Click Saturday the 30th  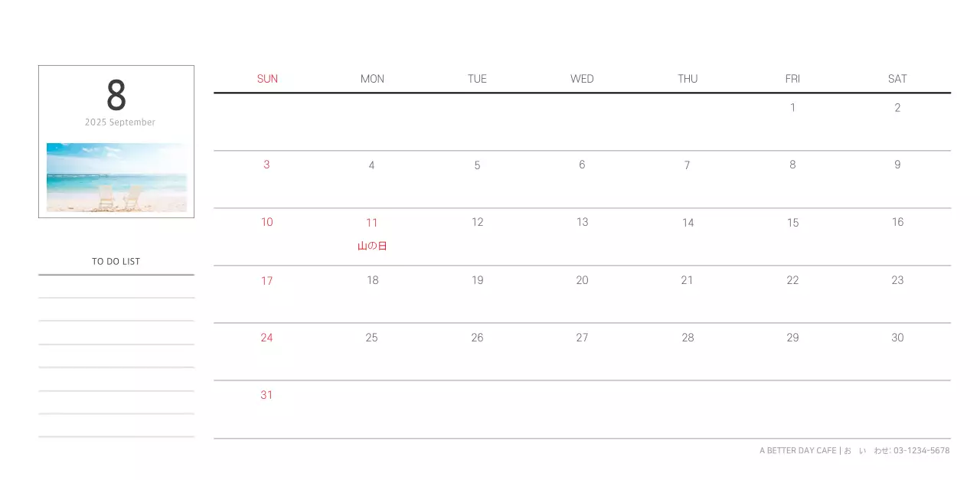pos(897,338)
